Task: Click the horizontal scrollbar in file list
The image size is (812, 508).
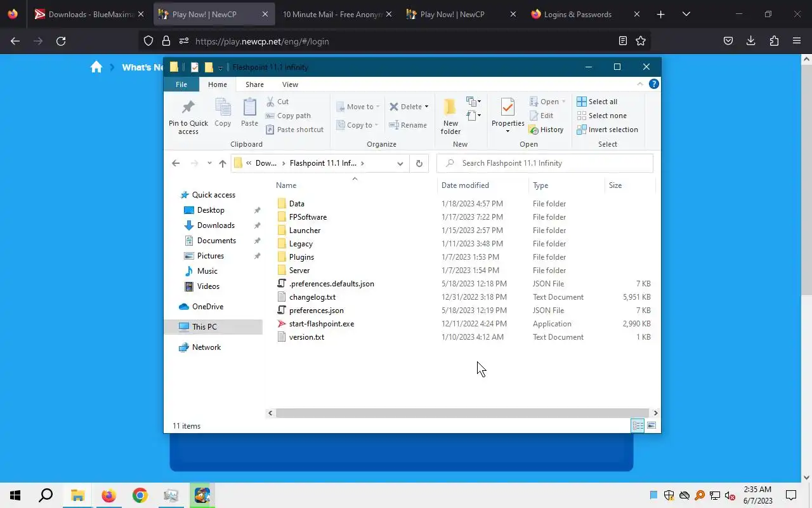Action: (462, 413)
